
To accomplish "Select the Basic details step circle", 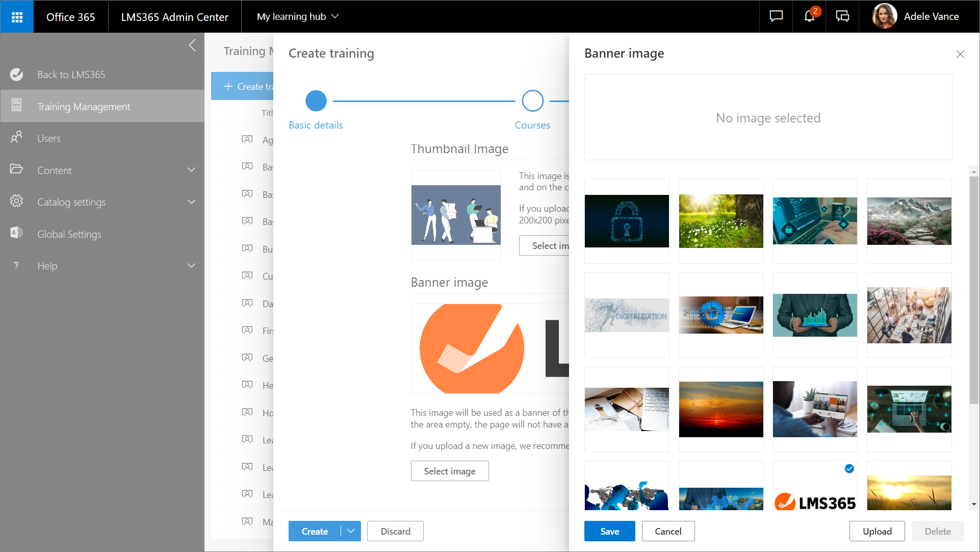I will [316, 101].
